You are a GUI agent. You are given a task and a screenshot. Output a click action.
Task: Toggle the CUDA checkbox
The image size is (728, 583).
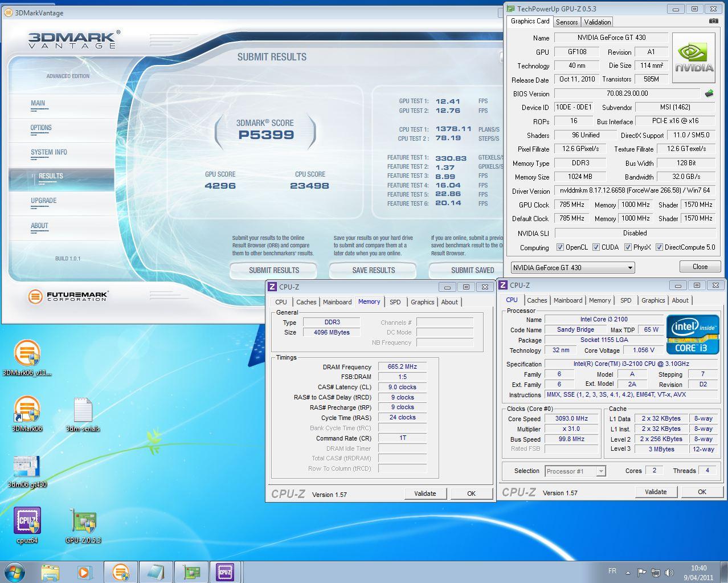[x=596, y=247]
